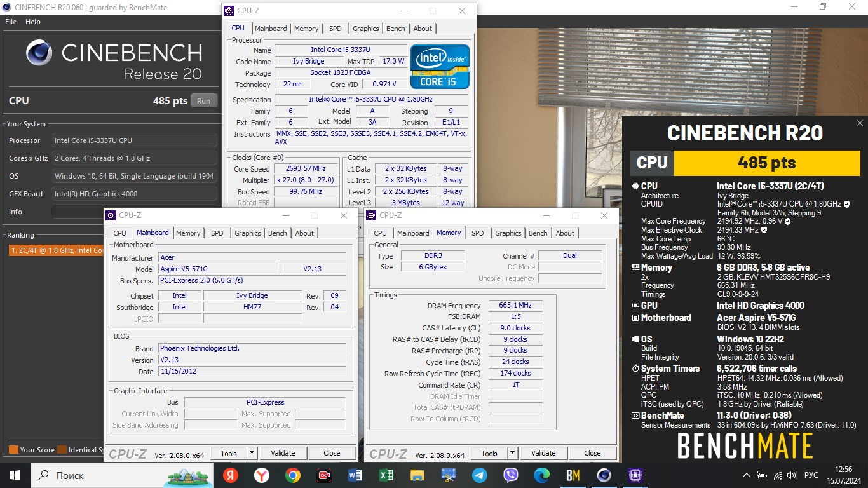Open About tab in the topmost CPU-Z window
Viewport: 868px width, 488px height.
click(423, 29)
